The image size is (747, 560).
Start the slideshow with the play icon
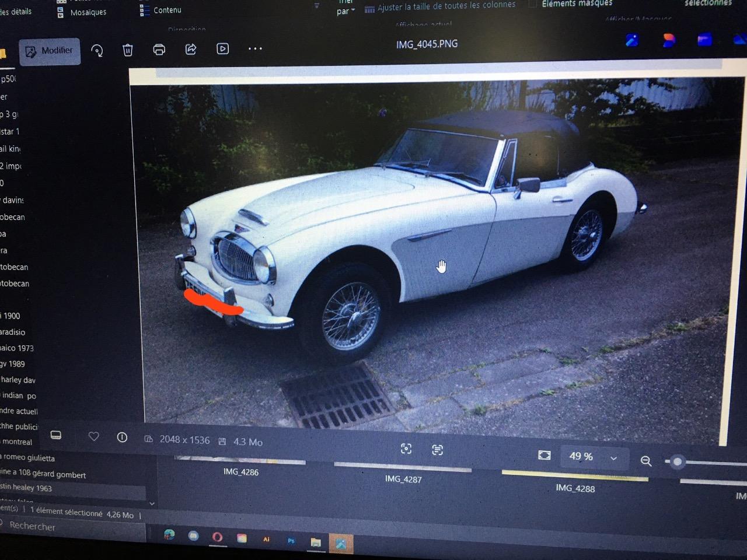pyautogui.click(x=222, y=49)
